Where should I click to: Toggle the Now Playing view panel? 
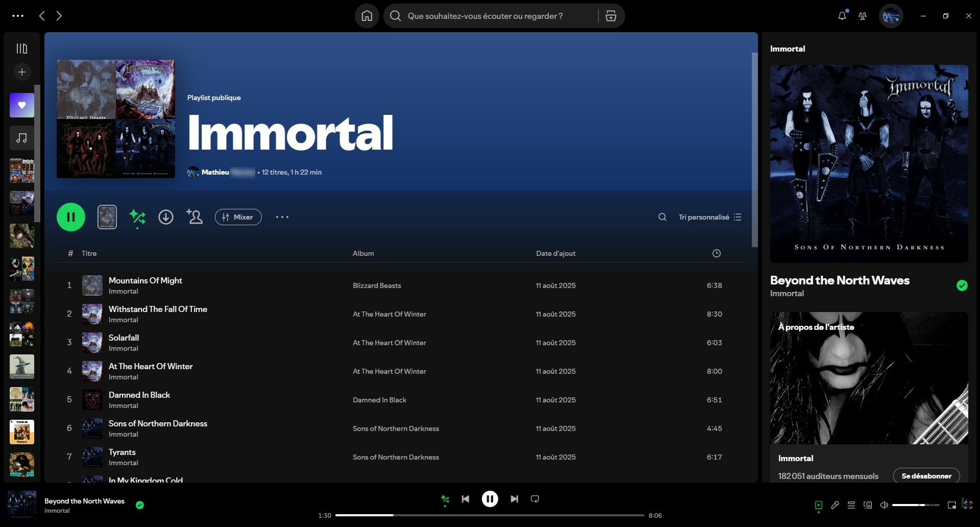819,505
